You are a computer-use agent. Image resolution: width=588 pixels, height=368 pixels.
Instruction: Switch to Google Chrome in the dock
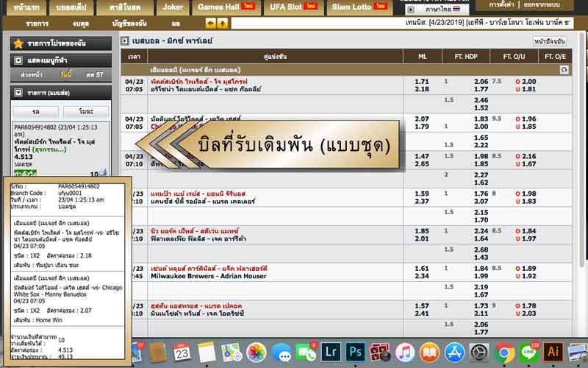tap(504, 353)
